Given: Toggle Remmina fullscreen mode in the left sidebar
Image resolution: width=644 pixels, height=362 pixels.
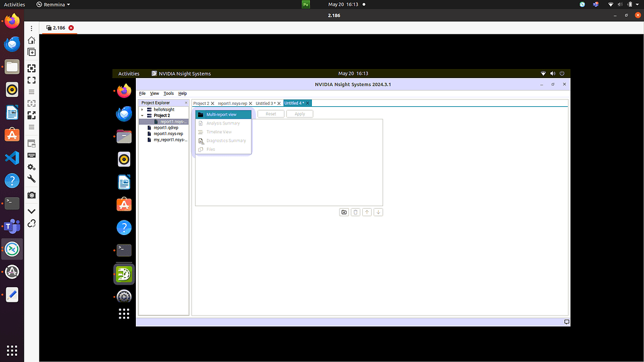Looking at the screenshot, I should (x=31, y=80).
